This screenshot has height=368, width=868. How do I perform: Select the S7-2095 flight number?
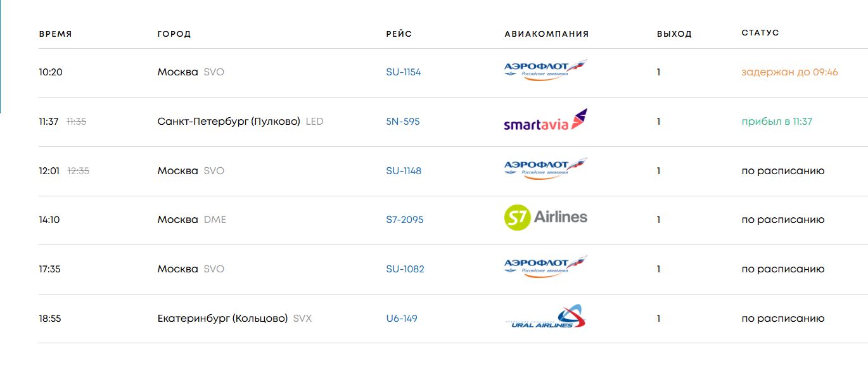pos(404,220)
